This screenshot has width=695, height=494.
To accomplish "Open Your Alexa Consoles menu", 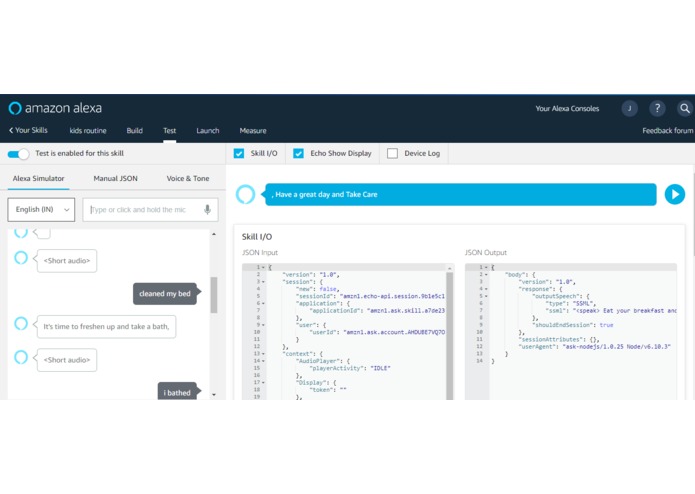I will [x=567, y=109].
